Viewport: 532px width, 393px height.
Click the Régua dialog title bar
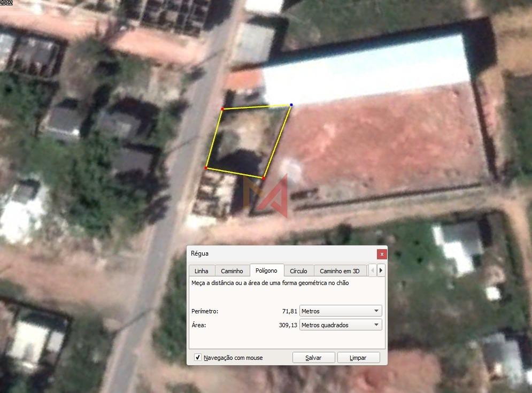[278, 253]
